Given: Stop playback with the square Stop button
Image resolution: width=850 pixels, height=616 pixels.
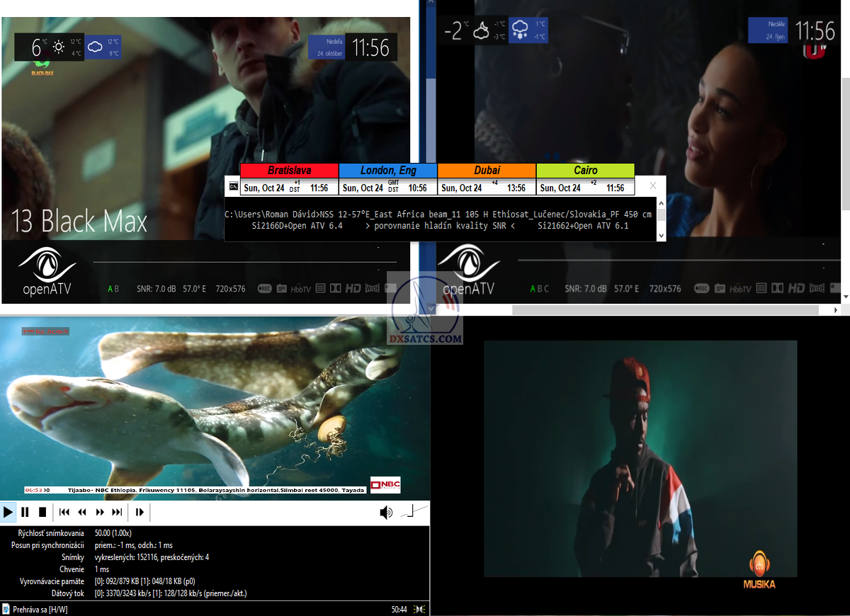Looking at the screenshot, I should click(x=42, y=512).
